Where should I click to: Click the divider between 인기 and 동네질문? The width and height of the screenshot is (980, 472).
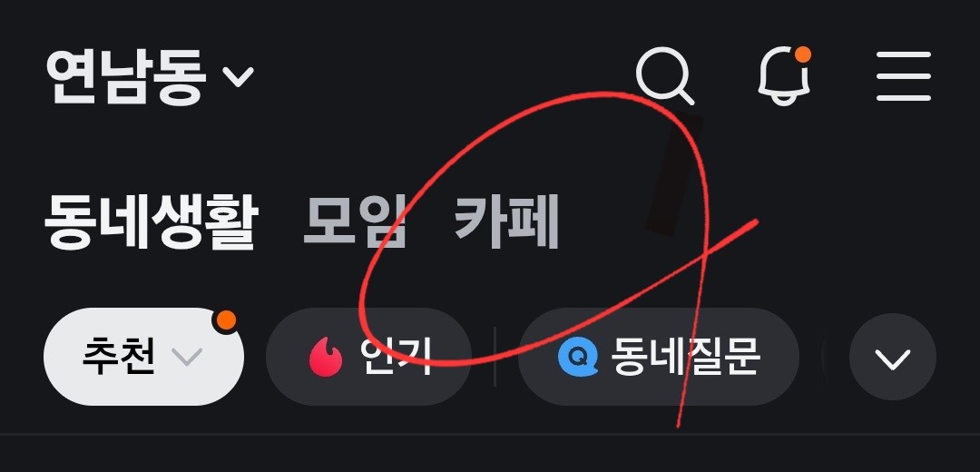[x=495, y=357]
